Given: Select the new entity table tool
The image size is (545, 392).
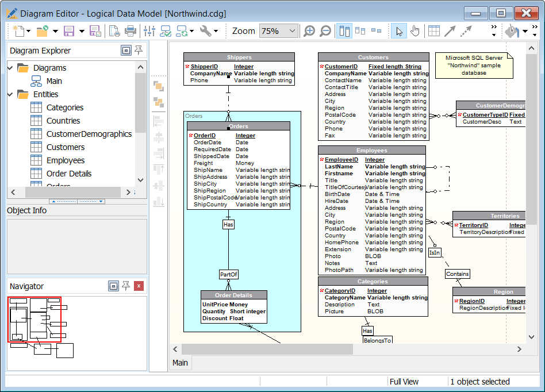Looking at the screenshot, I should 434,31.
